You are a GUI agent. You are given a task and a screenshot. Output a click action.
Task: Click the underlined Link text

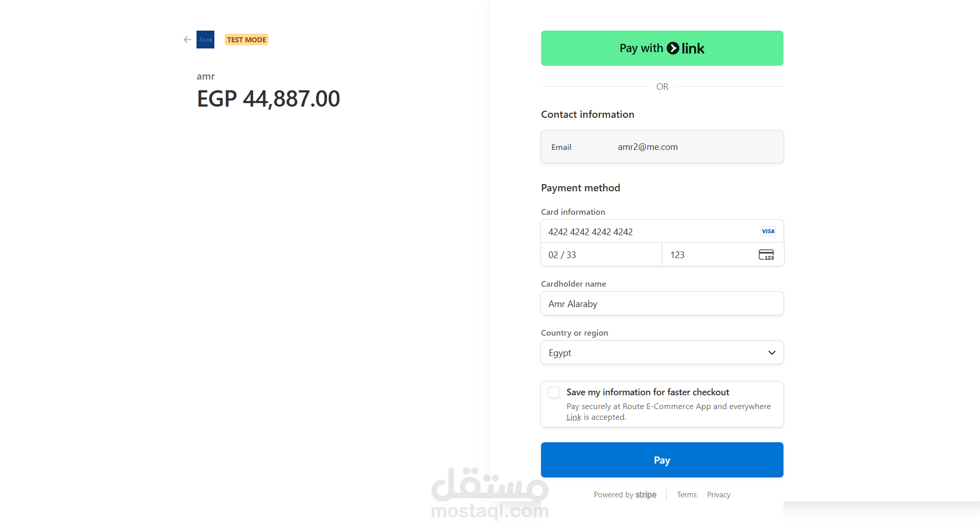[x=574, y=417]
